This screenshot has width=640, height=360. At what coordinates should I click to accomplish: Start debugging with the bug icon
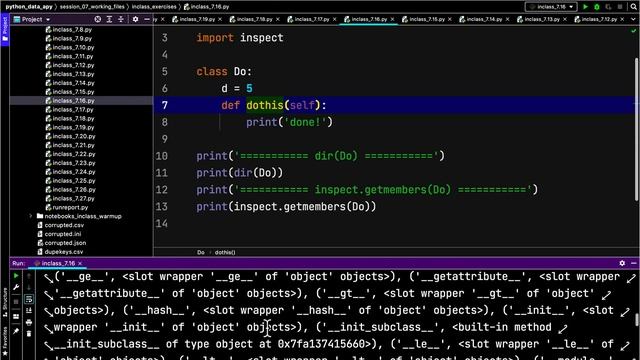pyautogui.click(x=597, y=7)
